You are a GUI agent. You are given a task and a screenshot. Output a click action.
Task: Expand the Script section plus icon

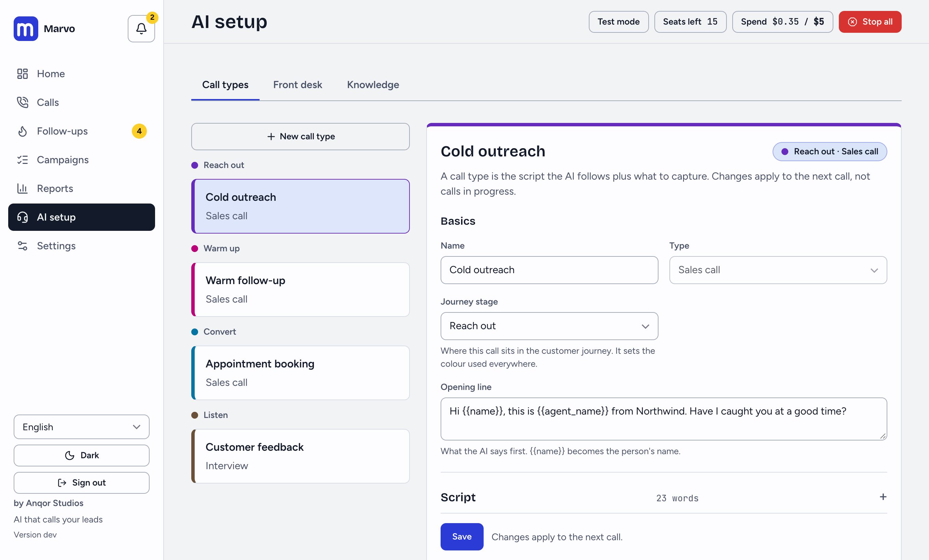click(x=883, y=497)
